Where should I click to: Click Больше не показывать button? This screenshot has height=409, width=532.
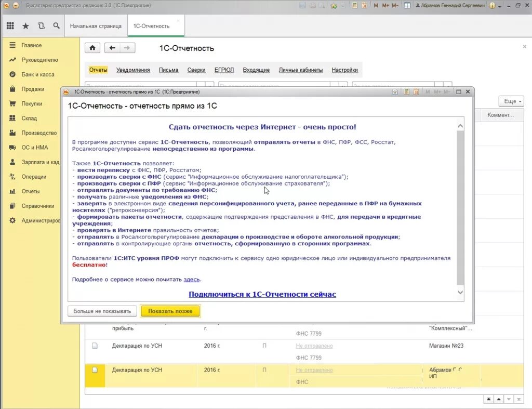(102, 311)
